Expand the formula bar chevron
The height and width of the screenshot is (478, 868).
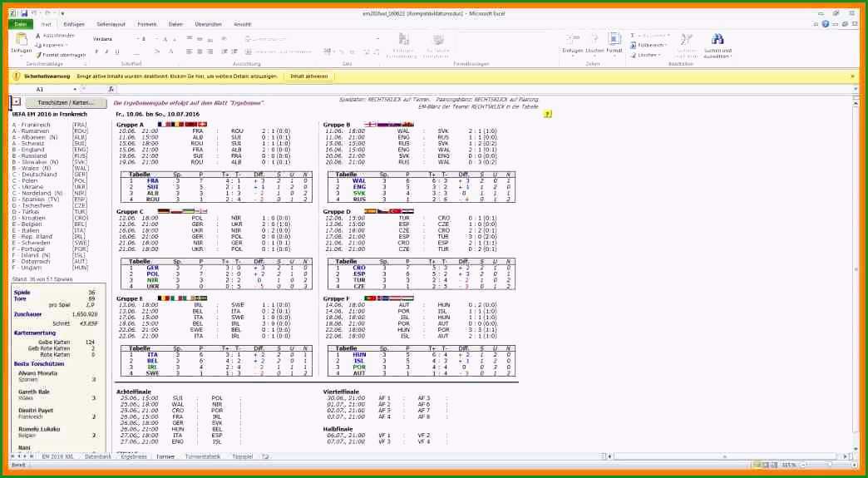click(856, 89)
